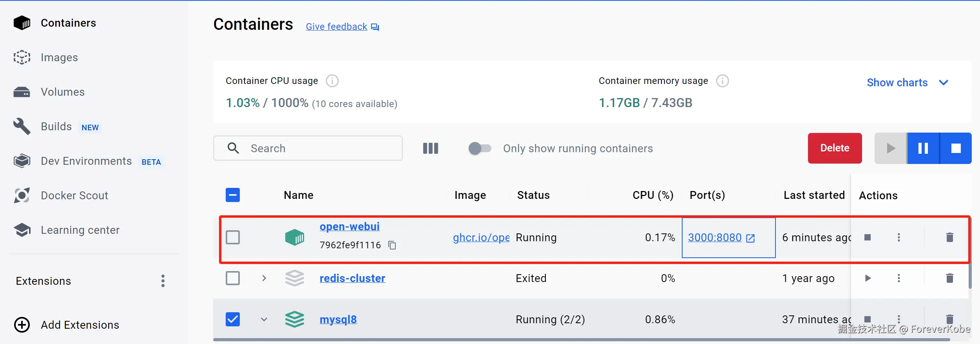Click the Builds wrench icon
Viewport: 980px width, 344px height.
(x=22, y=127)
